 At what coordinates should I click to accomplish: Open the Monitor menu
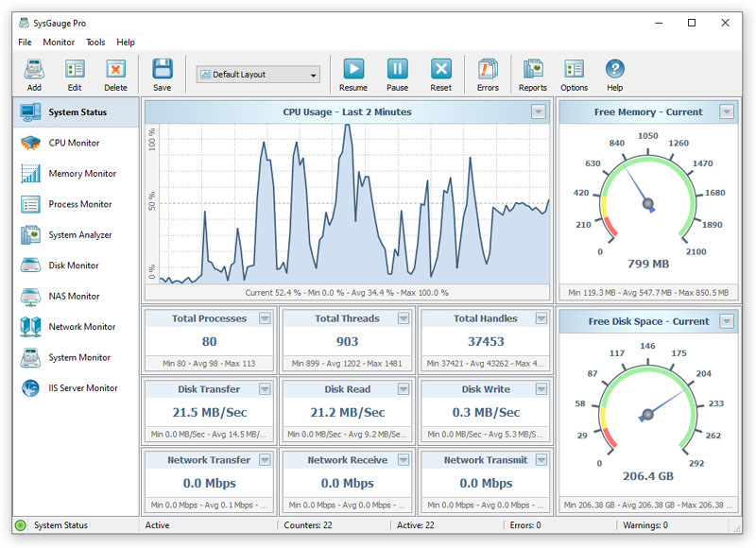click(59, 42)
